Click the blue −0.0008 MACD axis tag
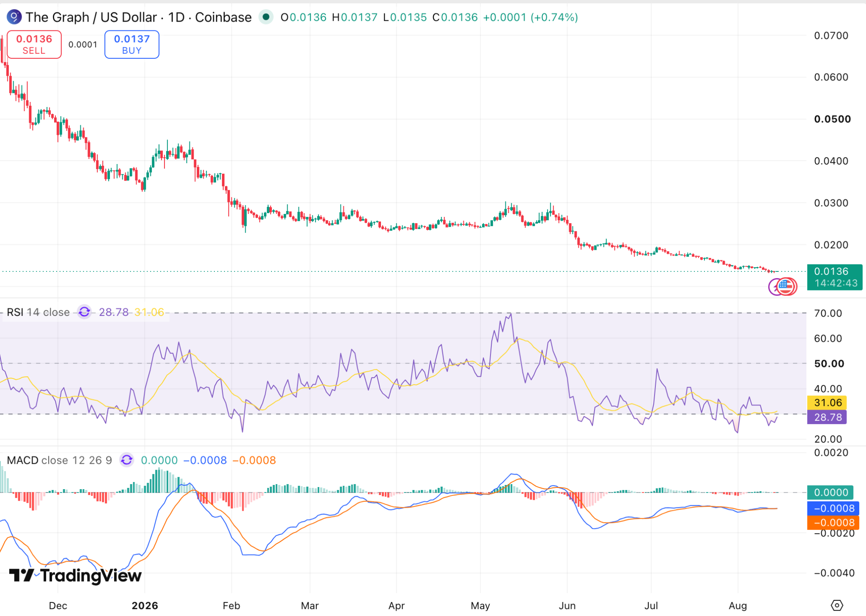 point(833,508)
